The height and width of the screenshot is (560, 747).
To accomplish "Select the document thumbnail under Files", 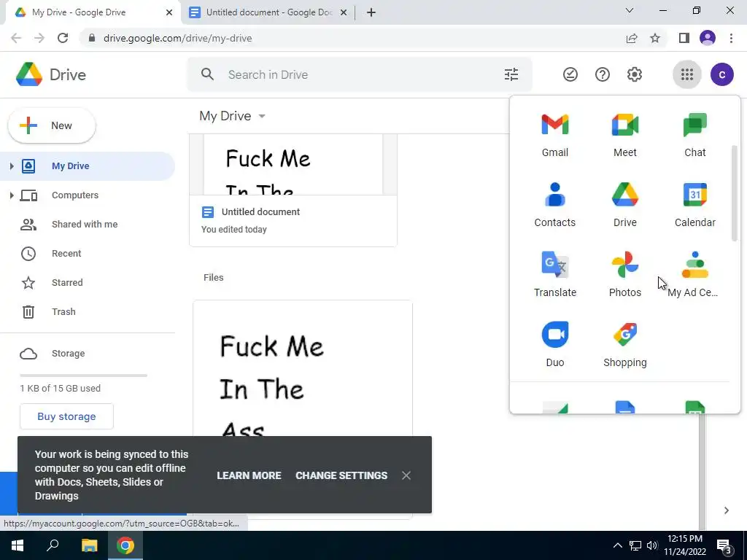I will [x=303, y=369].
